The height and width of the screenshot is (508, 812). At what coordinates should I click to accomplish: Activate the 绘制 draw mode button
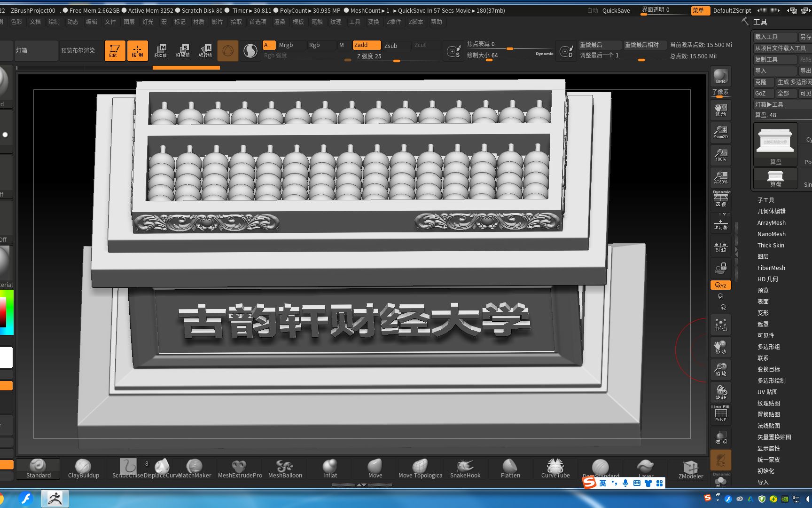coord(137,51)
